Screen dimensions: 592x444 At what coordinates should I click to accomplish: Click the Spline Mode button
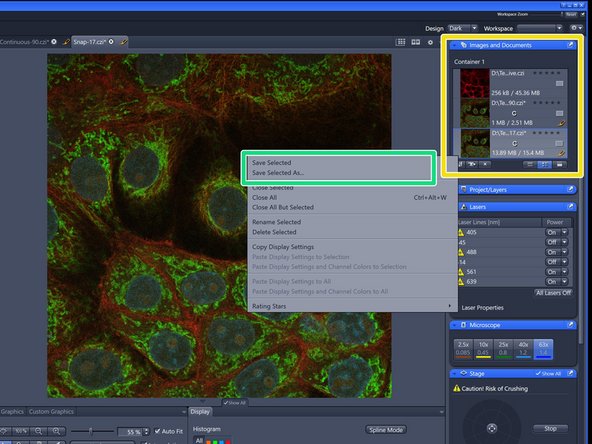click(x=386, y=430)
